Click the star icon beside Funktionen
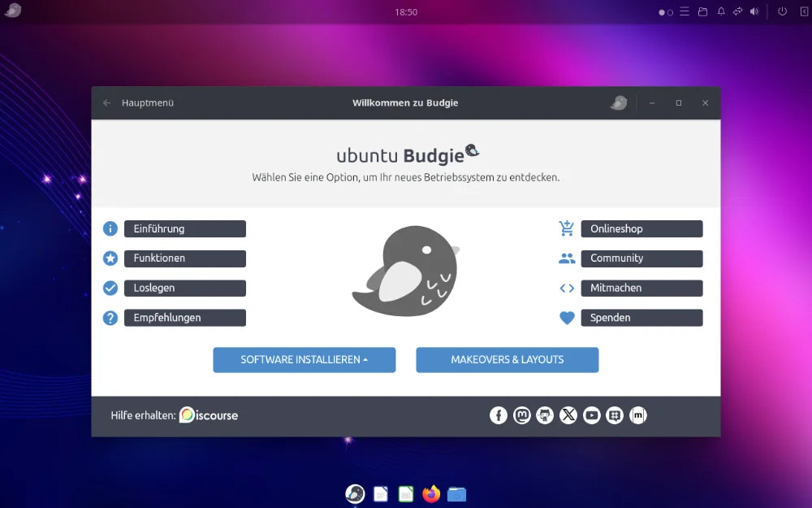812x508 pixels. click(x=110, y=258)
